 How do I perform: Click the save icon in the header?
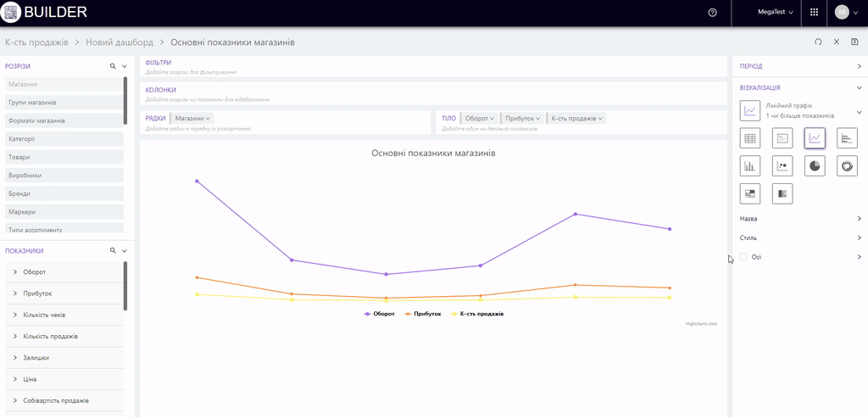tap(854, 42)
